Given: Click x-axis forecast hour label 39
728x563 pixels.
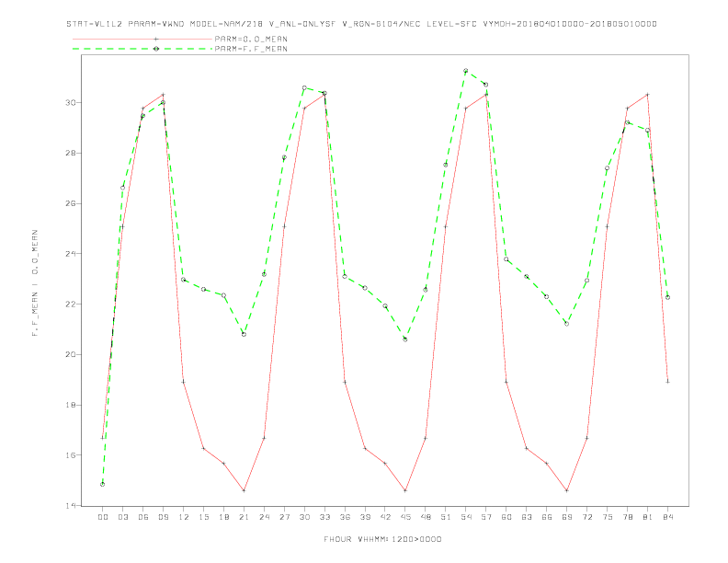Looking at the screenshot, I should [365, 517].
